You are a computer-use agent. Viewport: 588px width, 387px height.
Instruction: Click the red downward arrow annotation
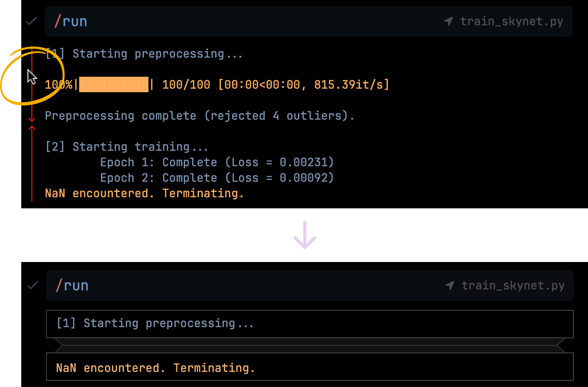[31, 117]
